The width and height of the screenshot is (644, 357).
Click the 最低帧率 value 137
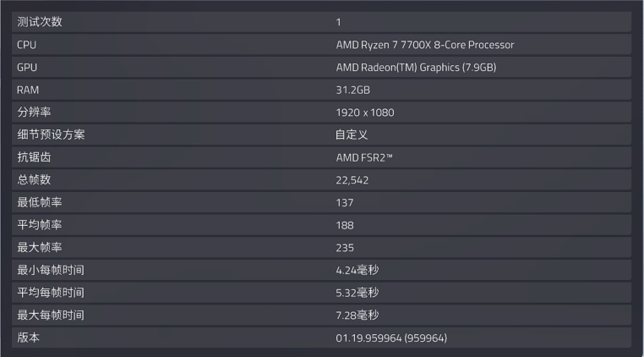coord(344,202)
